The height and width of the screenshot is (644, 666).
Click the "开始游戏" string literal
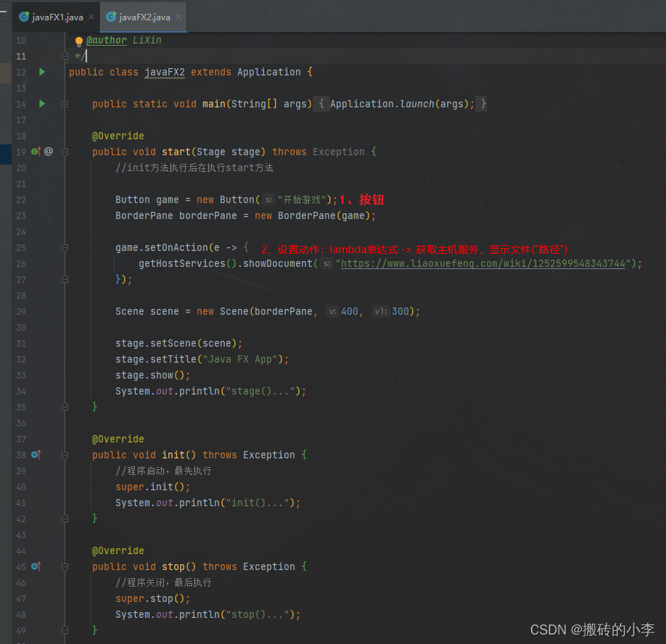tap(302, 200)
